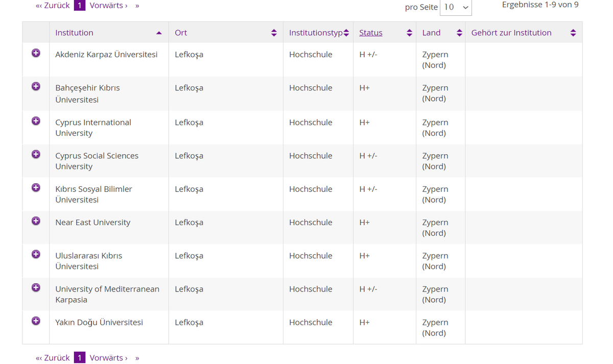Select page 1 in bottom pagination
Viewport: 613px width, 364px height.
tap(80, 357)
